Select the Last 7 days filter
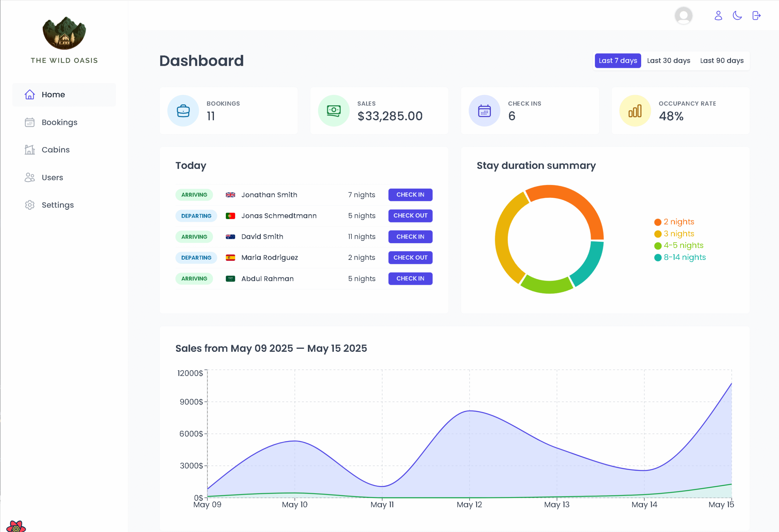 coord(617,61)
